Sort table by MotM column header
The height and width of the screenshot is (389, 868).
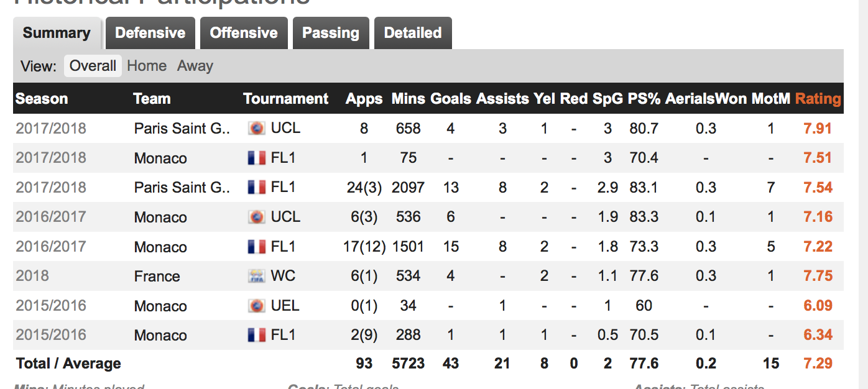coord(771,99)
